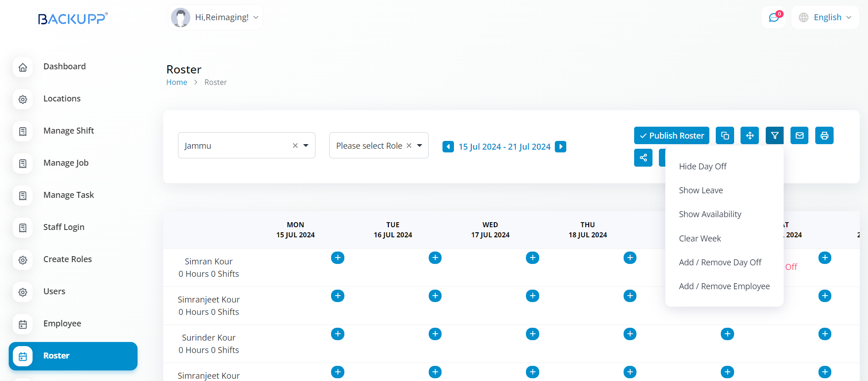
Task: Click the copy roster icon button
Action: (724, 135)
